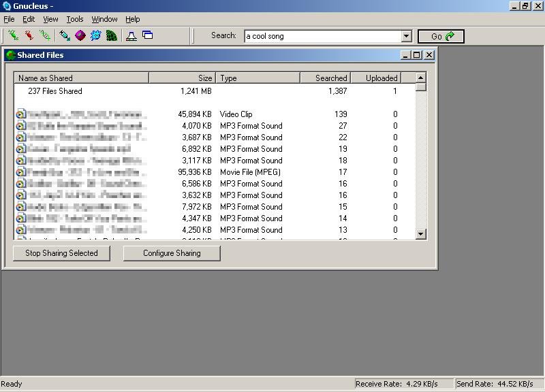
Task: Click the file icon of the 4,070 KB row
Action: click(21, 126)
